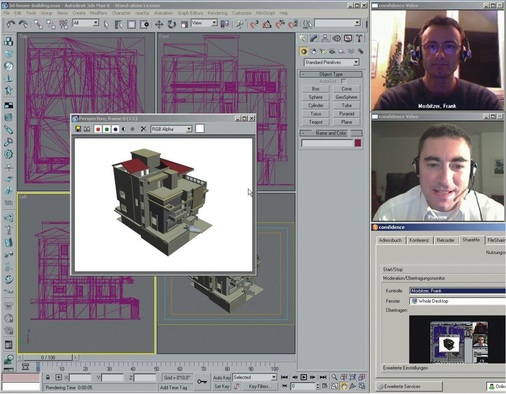Click the Undo arrow in main toolbar
The image size is (506, 394).
point(10,24)
